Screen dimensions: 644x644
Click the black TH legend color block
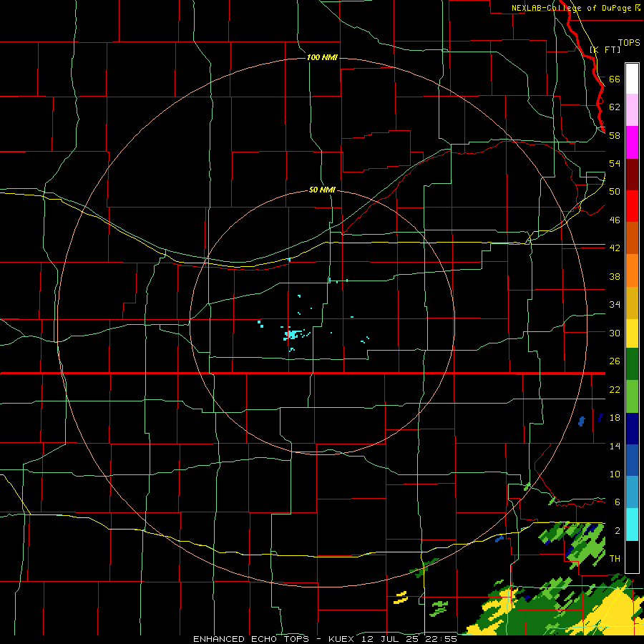click(632, 557)
